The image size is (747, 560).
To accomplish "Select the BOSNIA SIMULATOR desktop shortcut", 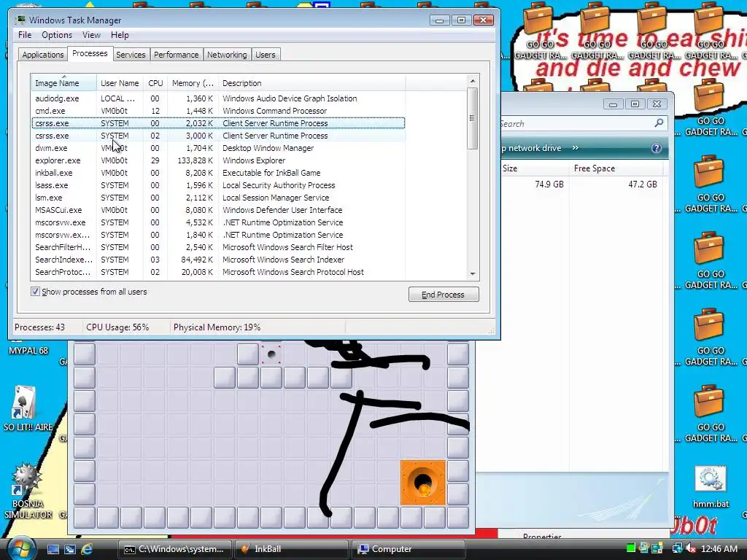I will (x=28, y=491).
